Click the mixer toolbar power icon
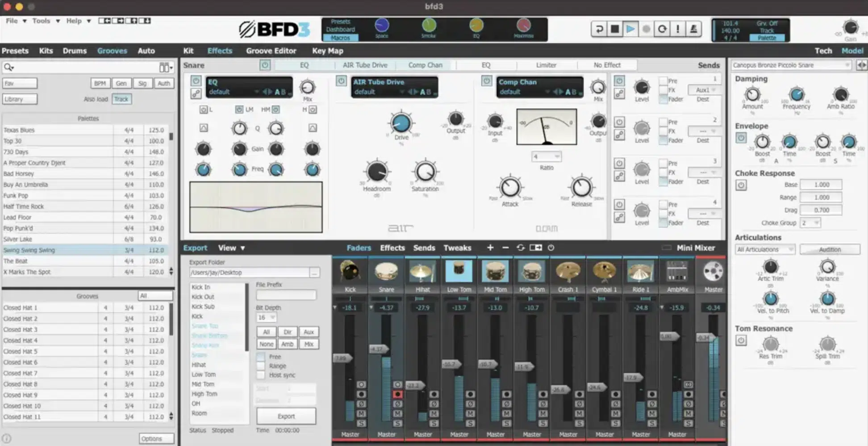 (551, 248)
